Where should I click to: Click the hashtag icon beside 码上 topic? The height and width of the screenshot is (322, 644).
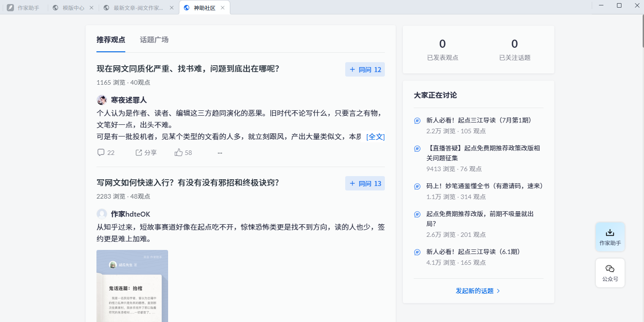pyautogui.click(x=416, y=186)
